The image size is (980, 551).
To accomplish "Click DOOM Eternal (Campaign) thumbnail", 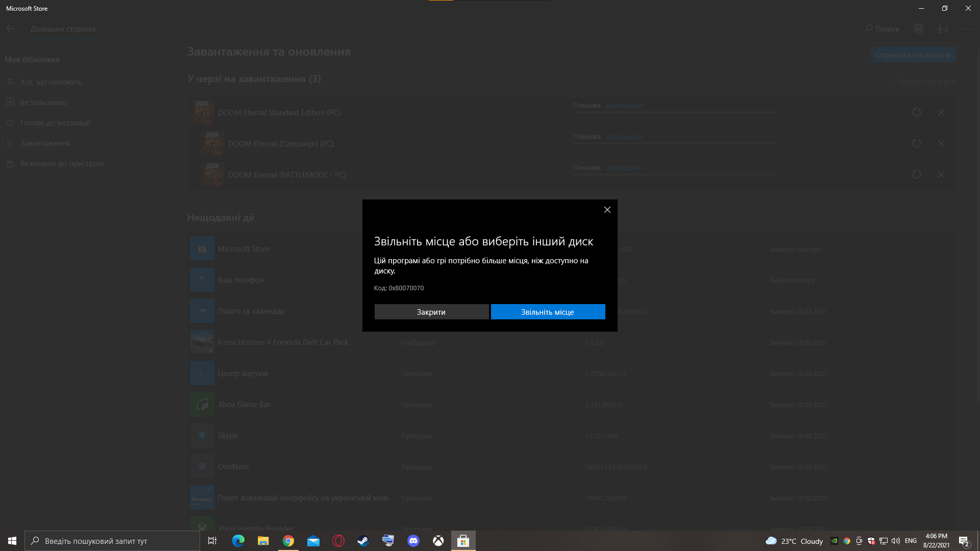I will coord(212,143).
